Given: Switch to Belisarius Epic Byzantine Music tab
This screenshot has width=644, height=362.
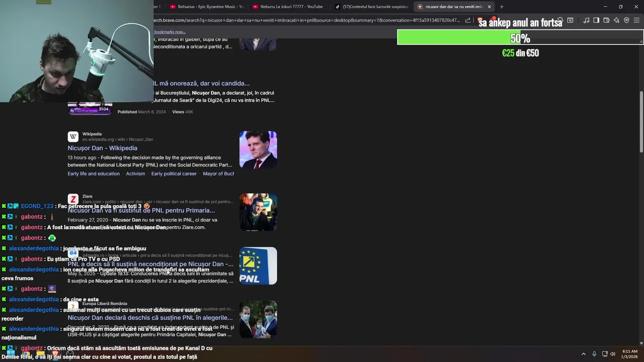Looking at the screenshot, I should 206,7.
